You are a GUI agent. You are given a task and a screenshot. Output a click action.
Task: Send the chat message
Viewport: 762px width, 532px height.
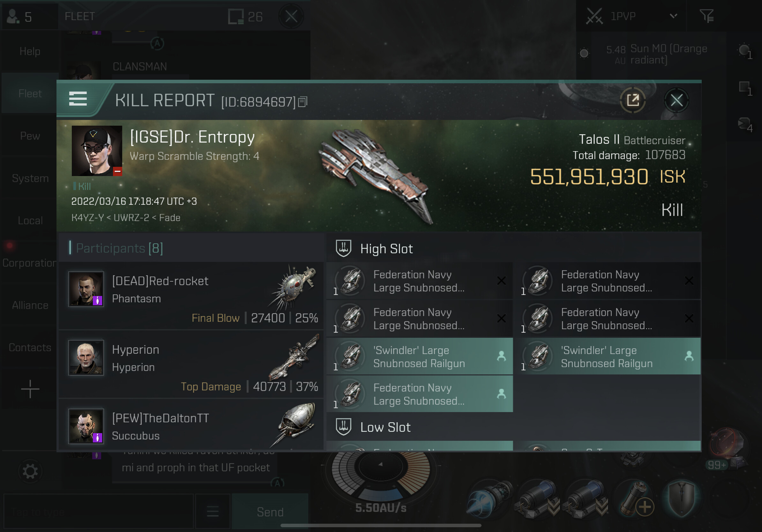[270, 512]
